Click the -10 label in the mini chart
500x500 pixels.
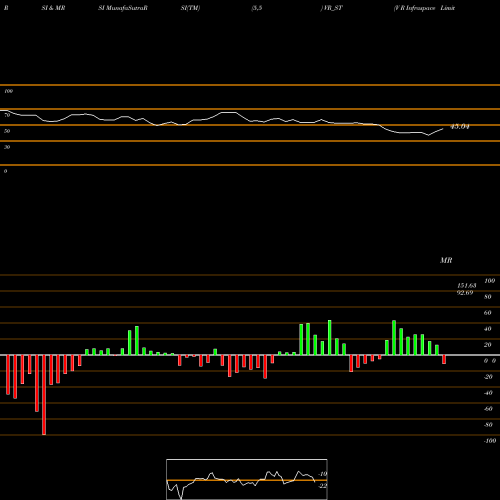click(323, 474)
